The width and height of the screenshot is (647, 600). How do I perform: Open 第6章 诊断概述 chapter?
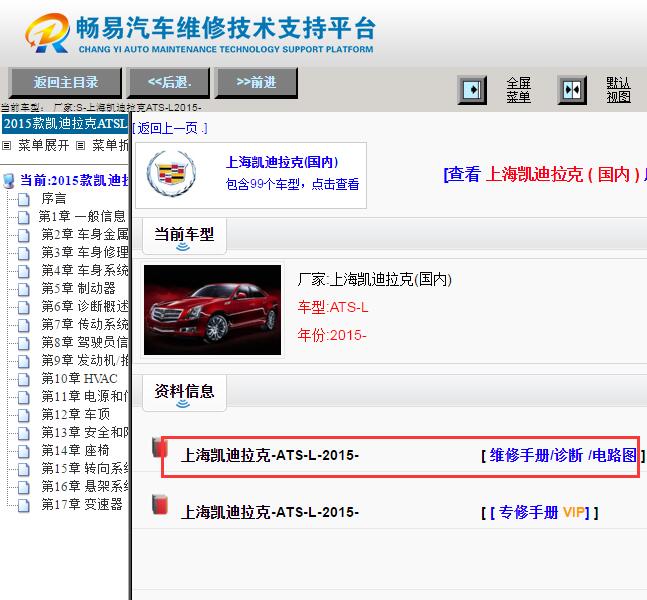coord(85,306)
